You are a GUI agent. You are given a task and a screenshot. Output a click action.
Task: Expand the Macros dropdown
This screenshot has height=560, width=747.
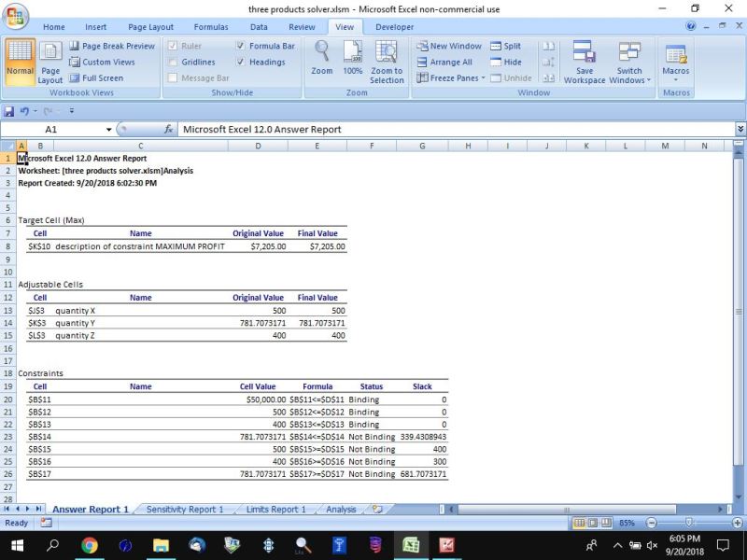tap(675, 80)
